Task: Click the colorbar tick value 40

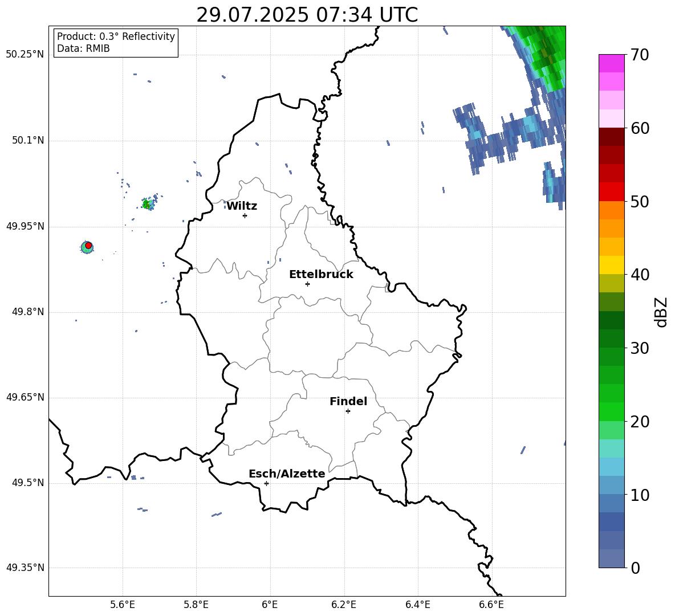Action: (640, 275)
